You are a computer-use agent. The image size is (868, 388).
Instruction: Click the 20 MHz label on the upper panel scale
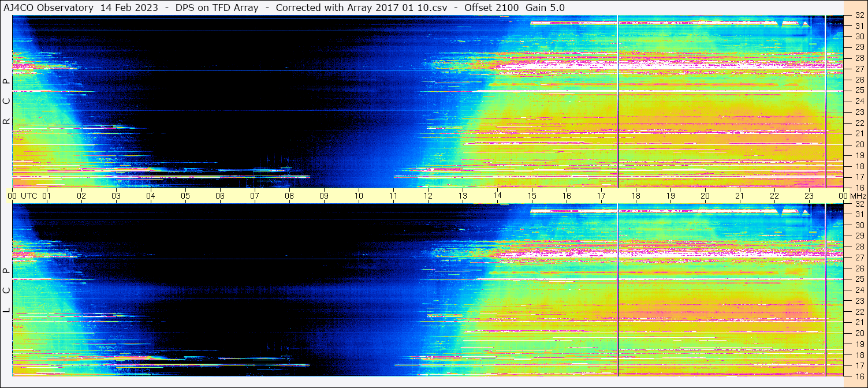(859, 144)
